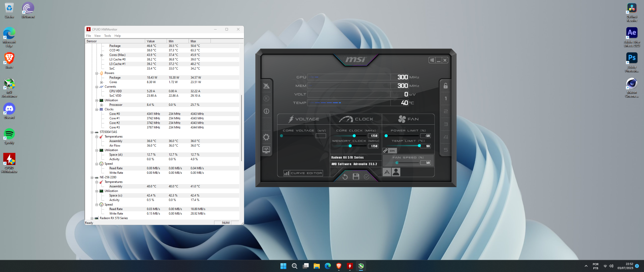Enable user-defined fan control icon

396,172
